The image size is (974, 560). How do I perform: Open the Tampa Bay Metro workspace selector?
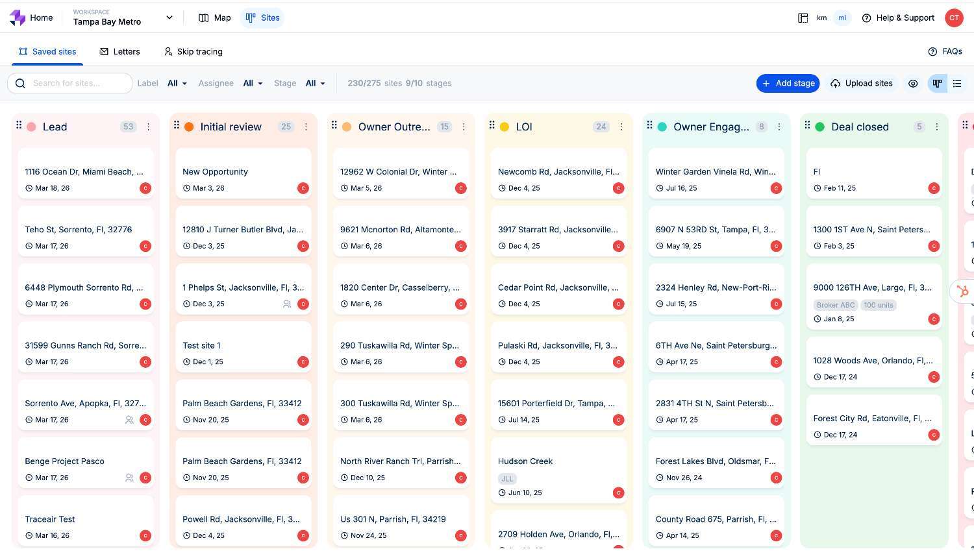123,18
